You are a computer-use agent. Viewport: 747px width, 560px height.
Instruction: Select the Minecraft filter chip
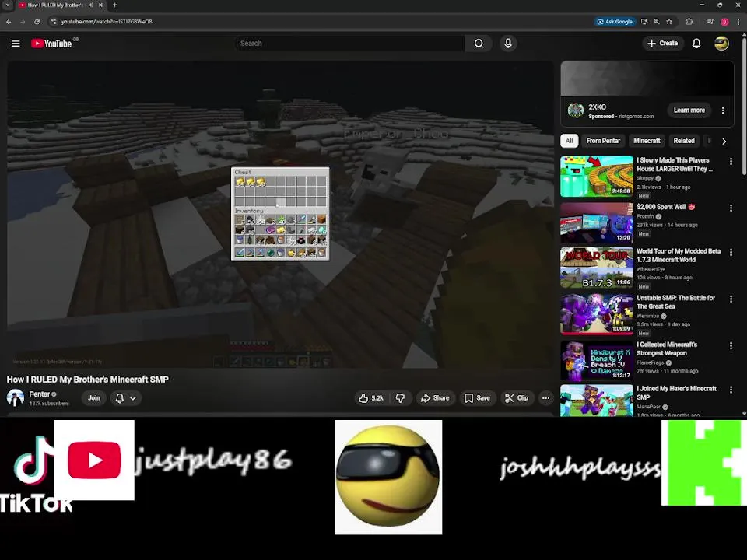647,141
